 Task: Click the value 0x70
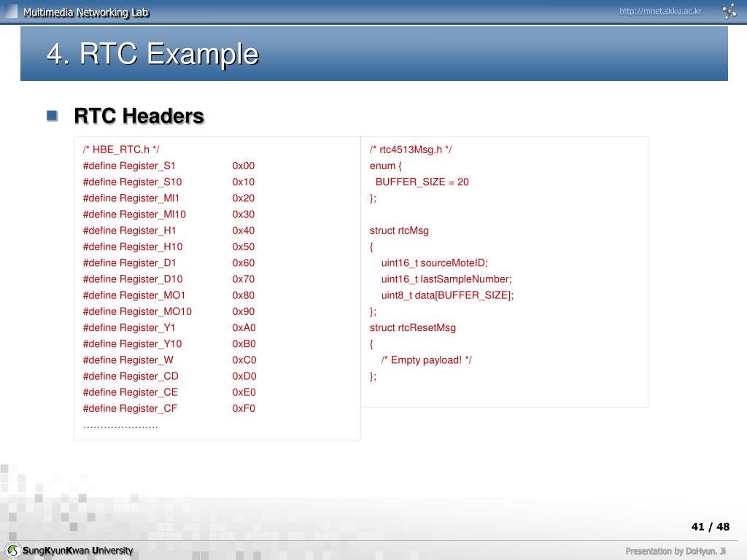point(244,279)
